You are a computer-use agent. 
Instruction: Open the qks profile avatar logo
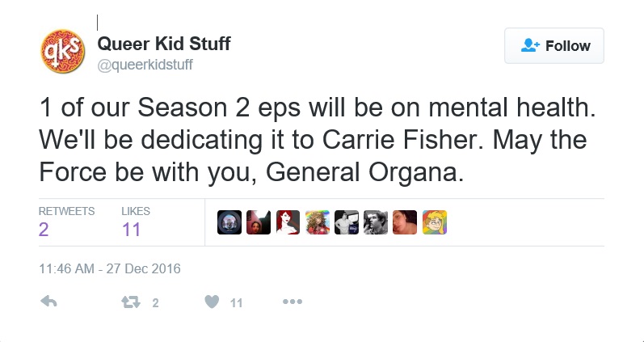[x=63, y=52]
